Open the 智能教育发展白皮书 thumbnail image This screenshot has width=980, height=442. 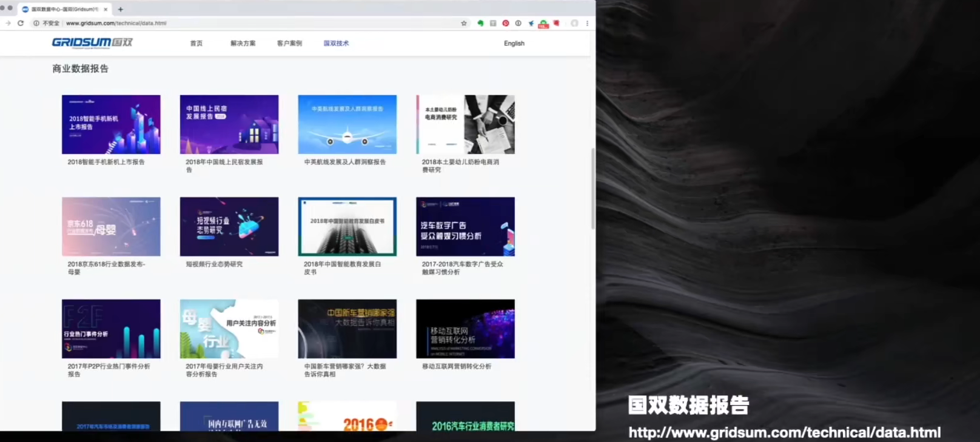(347, 226)
